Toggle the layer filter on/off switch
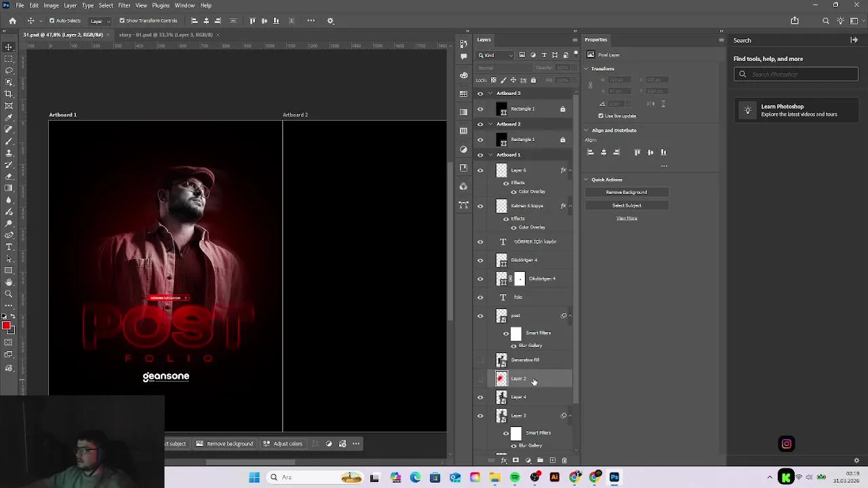Image resolution: width=868 pixels, height=488 pixels. (x=575, y=54)
